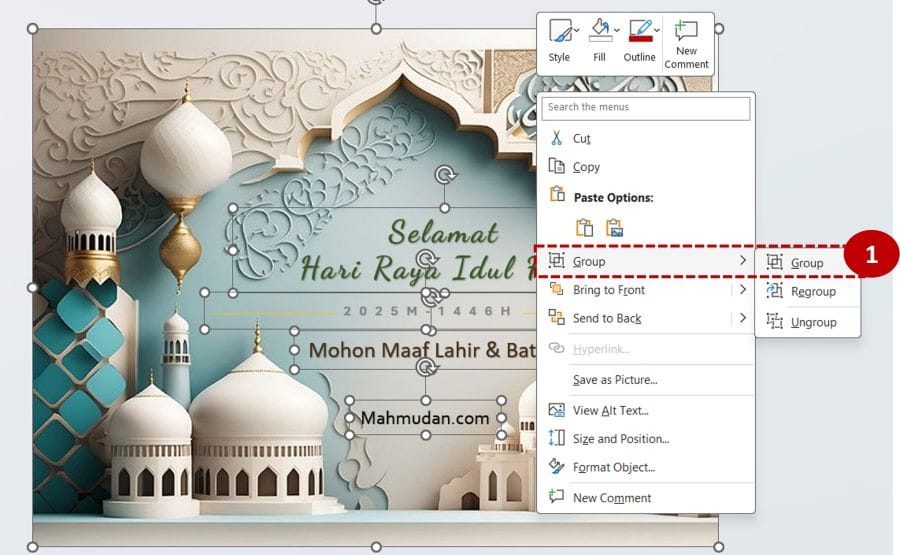Open the Fill dropdown arrow

(x=616, y=30)
